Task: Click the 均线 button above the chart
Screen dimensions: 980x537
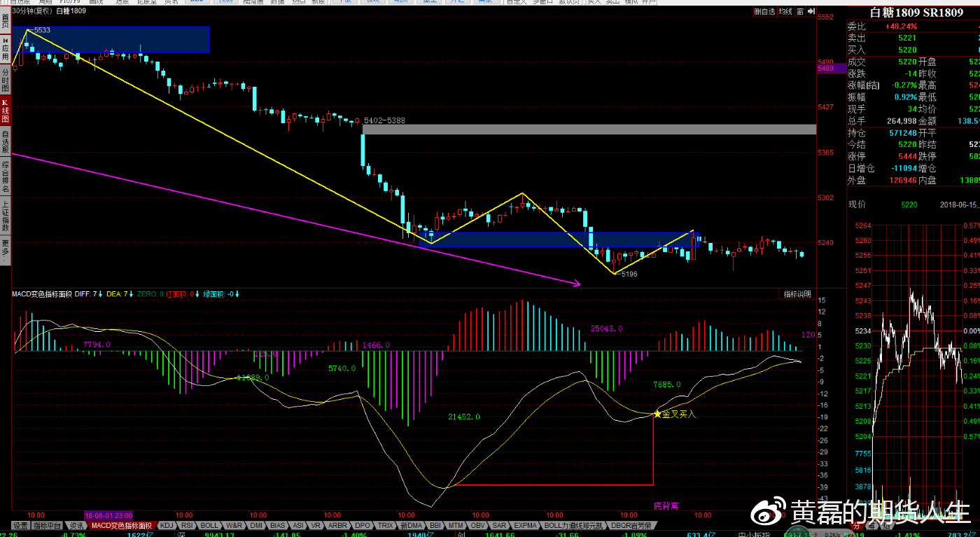Action: point(785,11)
